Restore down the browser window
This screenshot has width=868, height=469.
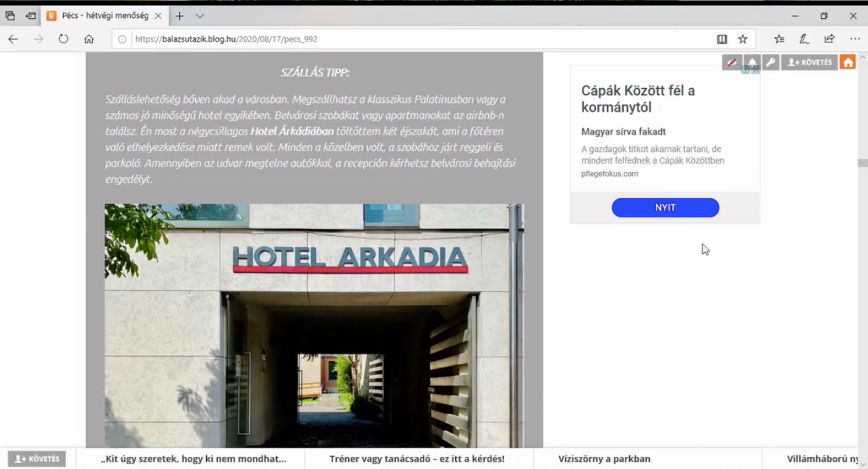(824, 16)
